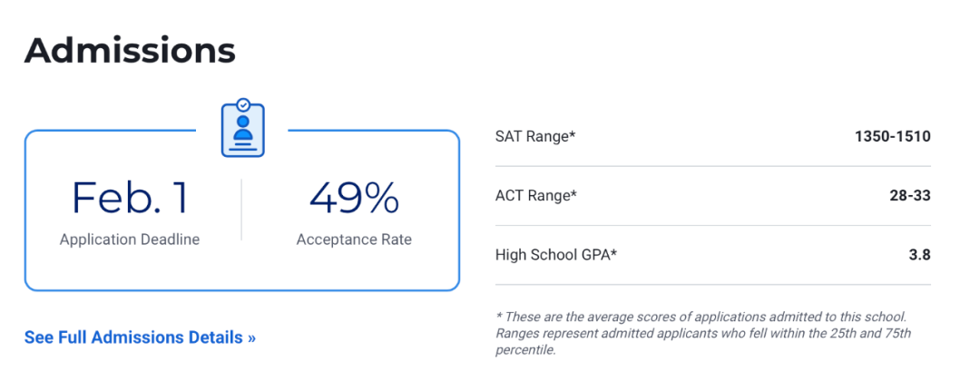This screenshot has width=980, height=381.
Task: Click the ACT Range* label
Action: point(535,196)
